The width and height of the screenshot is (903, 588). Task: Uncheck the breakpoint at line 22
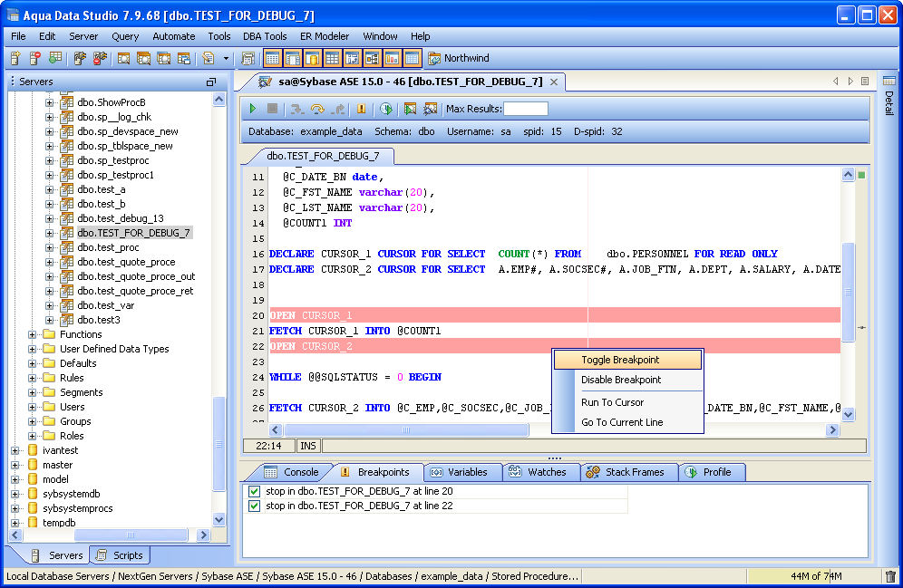[x=254, y=506]
